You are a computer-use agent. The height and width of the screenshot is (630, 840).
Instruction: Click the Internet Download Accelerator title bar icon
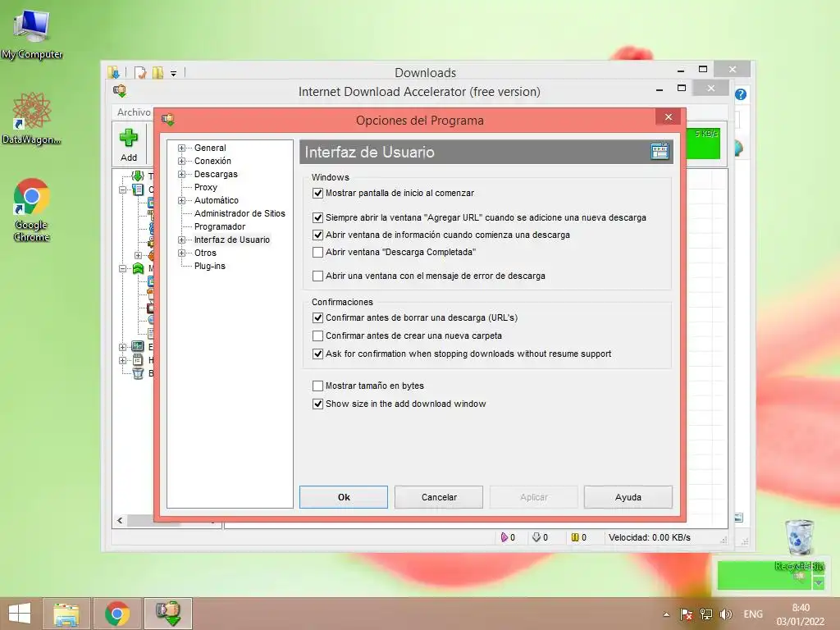(x=120, y=91)
